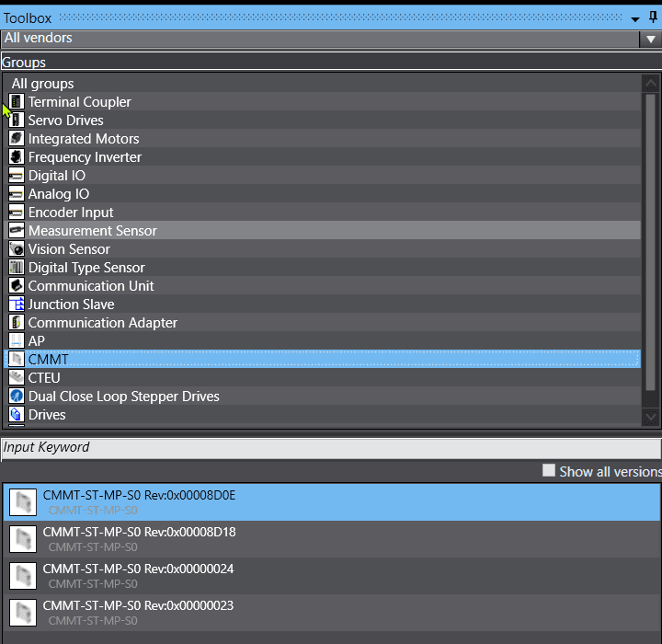Click the Encoder Input group icon
The image size is (662, 644).
point(17,213)
